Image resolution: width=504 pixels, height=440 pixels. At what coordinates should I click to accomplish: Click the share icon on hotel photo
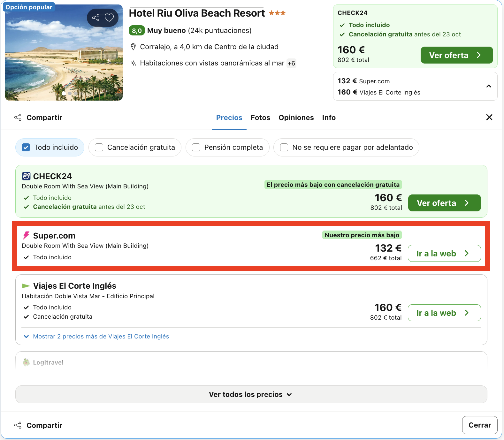tap(95, 18)
